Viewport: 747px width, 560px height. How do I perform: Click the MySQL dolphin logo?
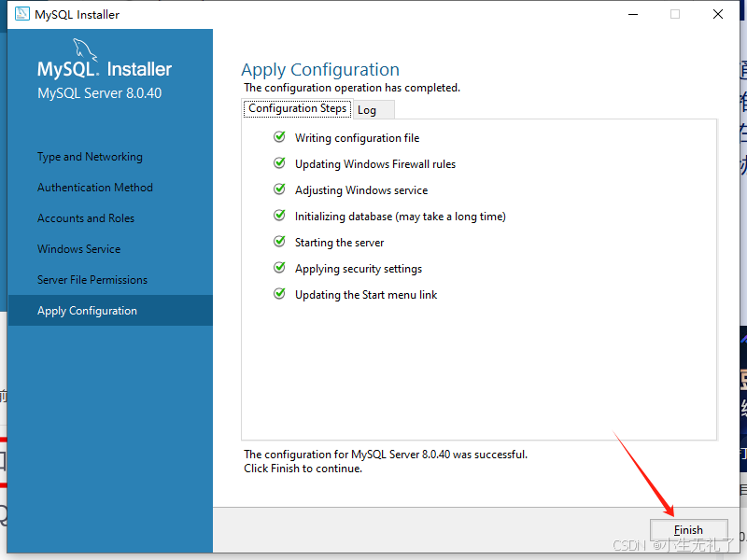point(85,49)
